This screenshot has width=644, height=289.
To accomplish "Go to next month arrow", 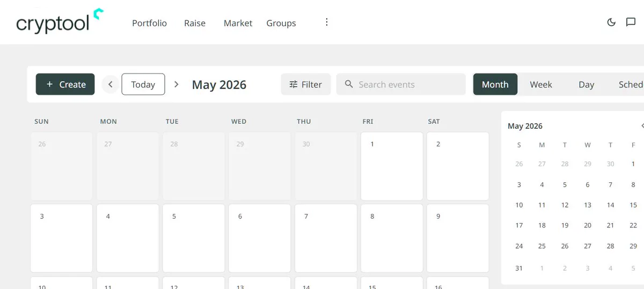I will (176, 84).
